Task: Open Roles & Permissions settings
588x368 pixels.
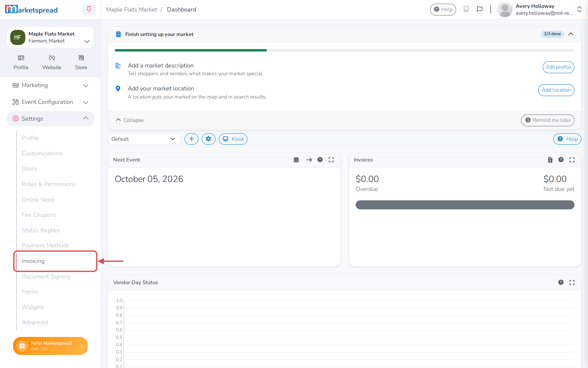Action: coord(49,184)
